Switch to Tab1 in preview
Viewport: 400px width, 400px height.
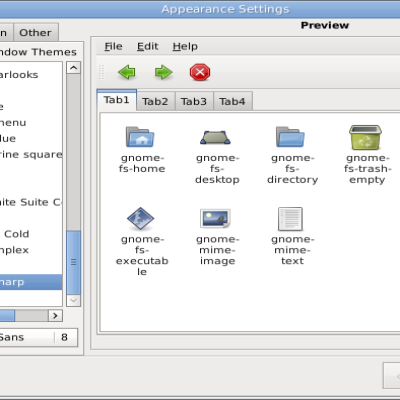coord(116,100)
